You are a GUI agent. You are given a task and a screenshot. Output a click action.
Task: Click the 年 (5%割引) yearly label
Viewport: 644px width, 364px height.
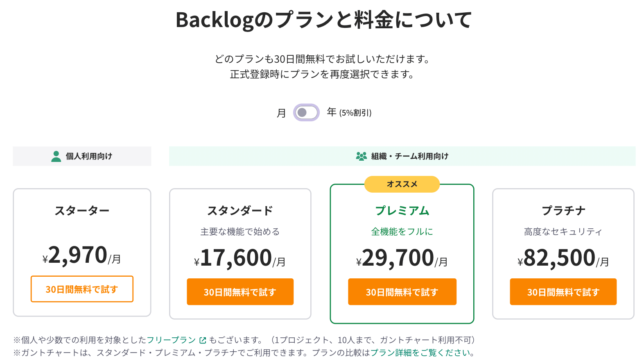[x=349, y=112]
